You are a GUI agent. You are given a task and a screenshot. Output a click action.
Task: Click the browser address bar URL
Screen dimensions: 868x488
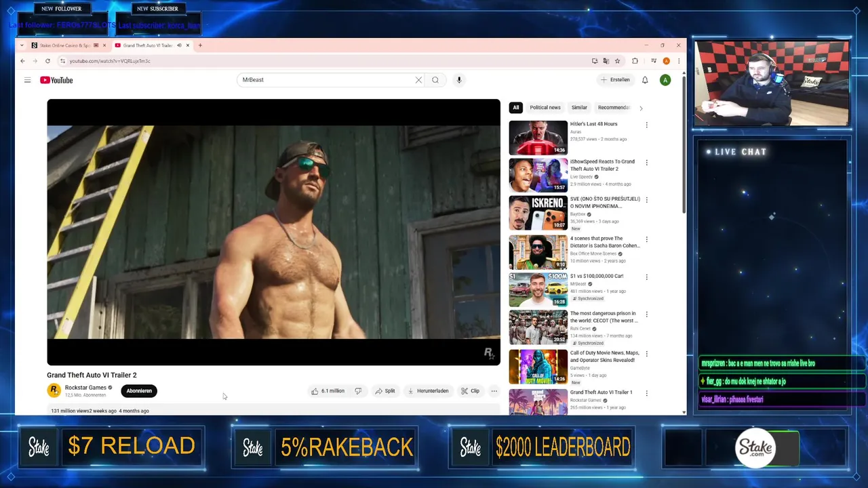pos(110,61)
